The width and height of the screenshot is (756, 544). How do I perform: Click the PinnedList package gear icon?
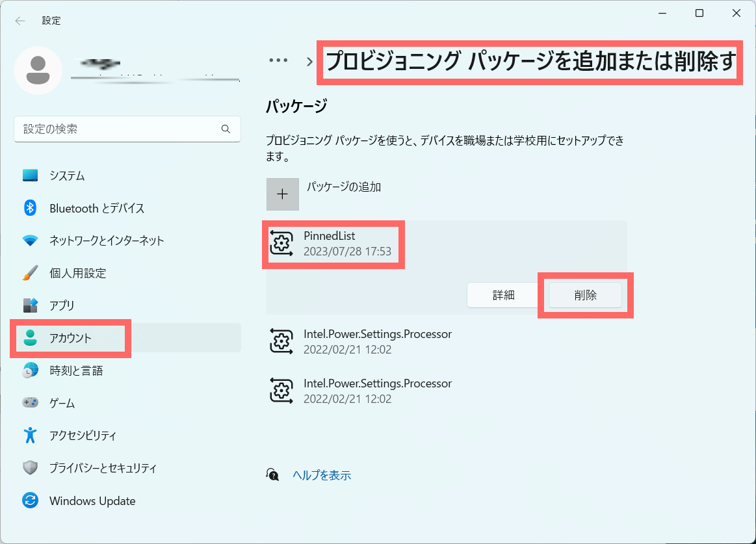[281, 244]
